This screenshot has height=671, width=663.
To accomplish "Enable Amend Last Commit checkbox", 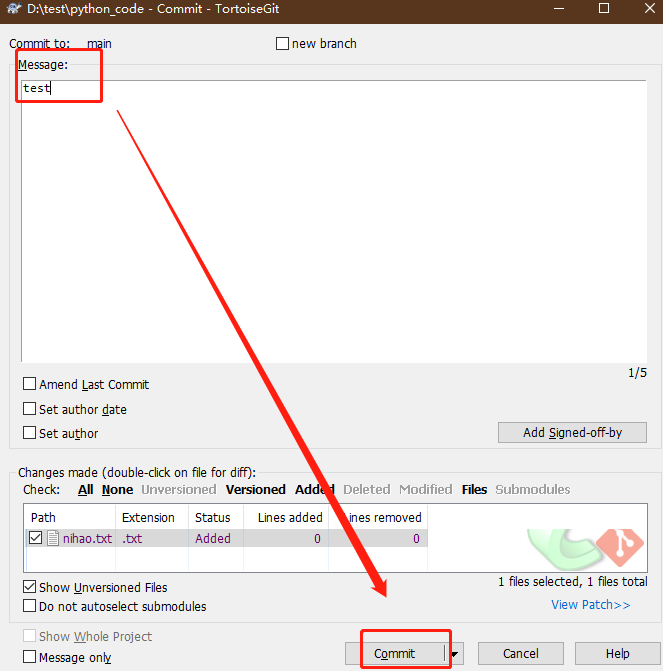I will 29,384.
